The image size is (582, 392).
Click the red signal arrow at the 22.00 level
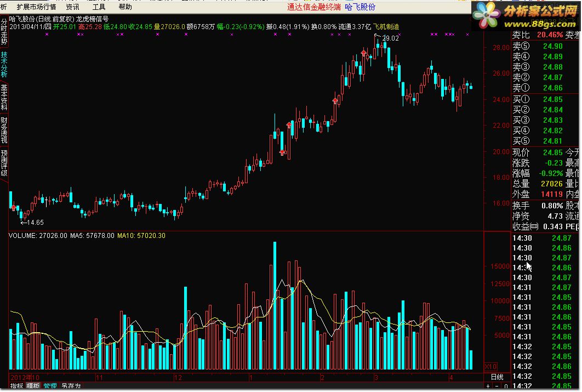click(289, 125)
